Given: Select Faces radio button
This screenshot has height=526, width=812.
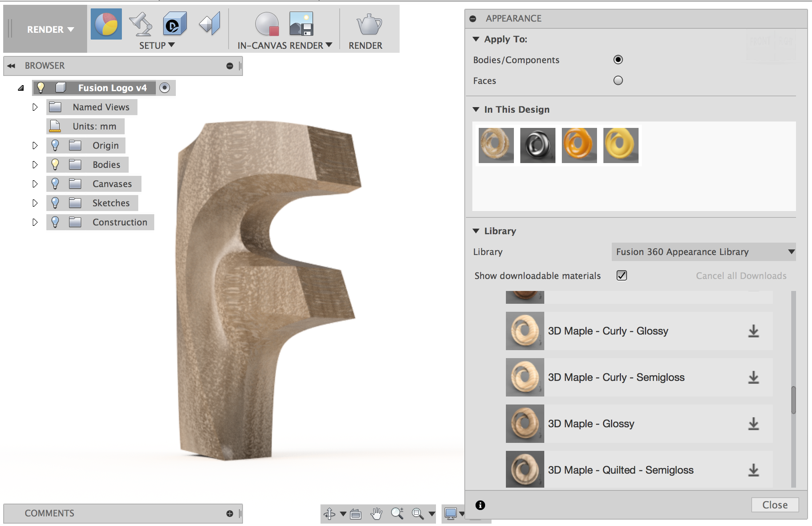Looking at the screenshot, I should click(618, 81).
